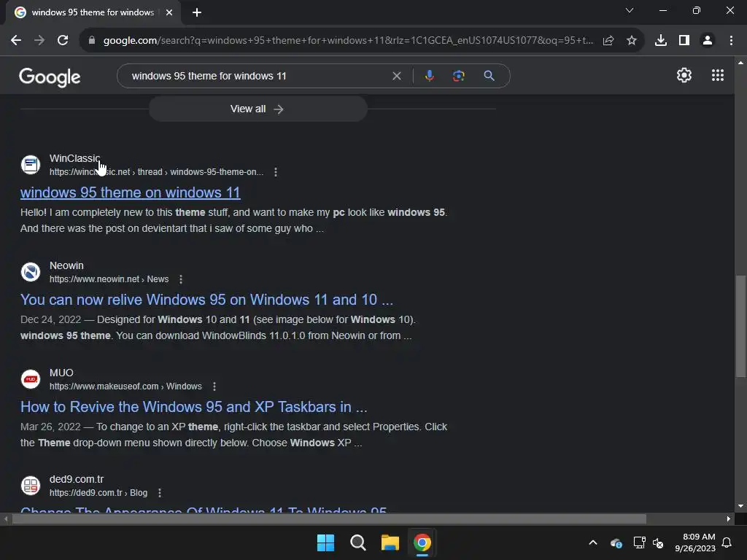747x560 pixels.
Task: Open the Chrome profile menu
Action: (708, 41)
